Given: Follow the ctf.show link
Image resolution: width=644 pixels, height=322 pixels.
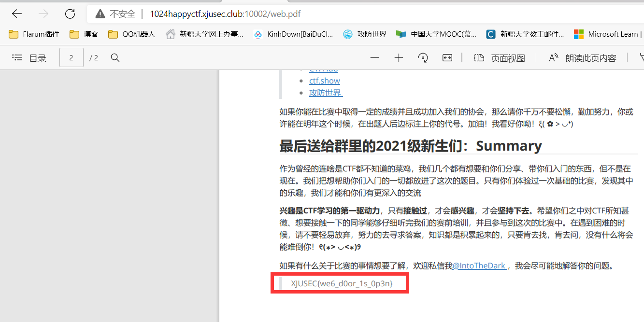Looking at the screenshot, I should click(x=324, y=81).
